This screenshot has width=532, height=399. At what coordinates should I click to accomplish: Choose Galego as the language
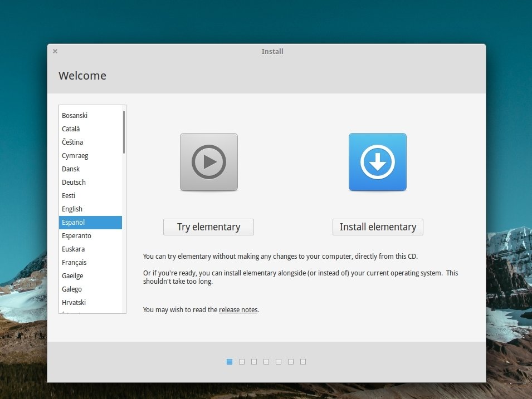[x=90, y=289]
